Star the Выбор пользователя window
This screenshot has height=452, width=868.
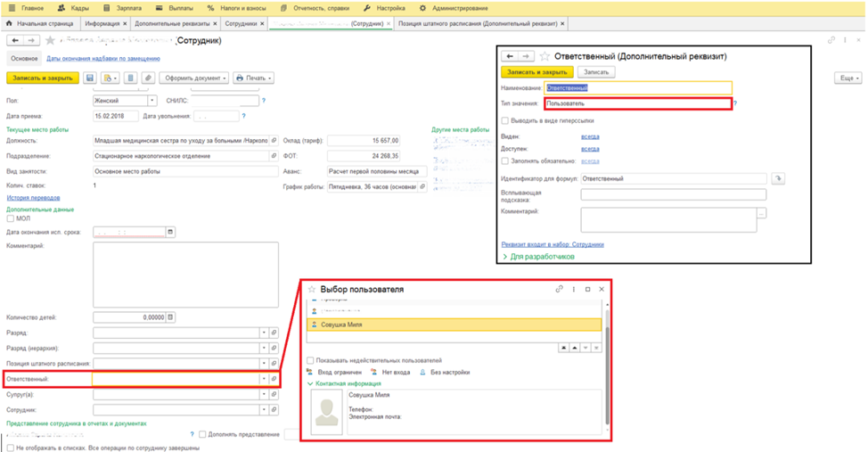click(x=312, y=289)
